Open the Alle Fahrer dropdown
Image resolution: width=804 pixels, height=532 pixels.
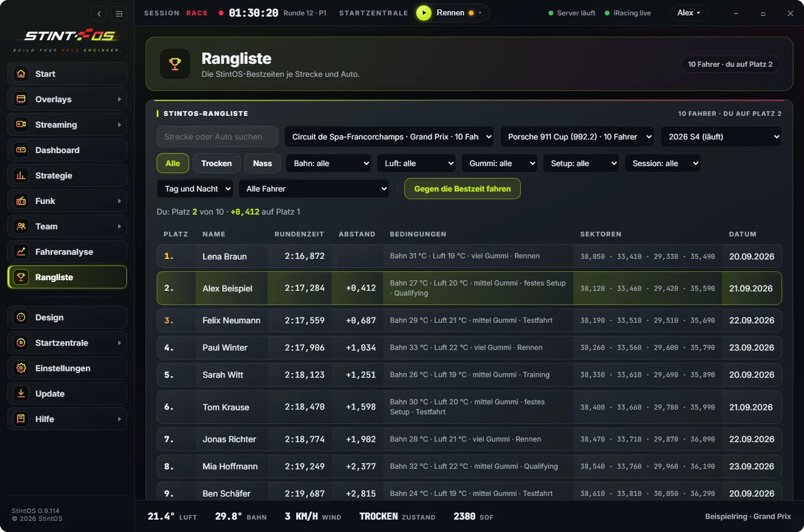coord(314,189)
